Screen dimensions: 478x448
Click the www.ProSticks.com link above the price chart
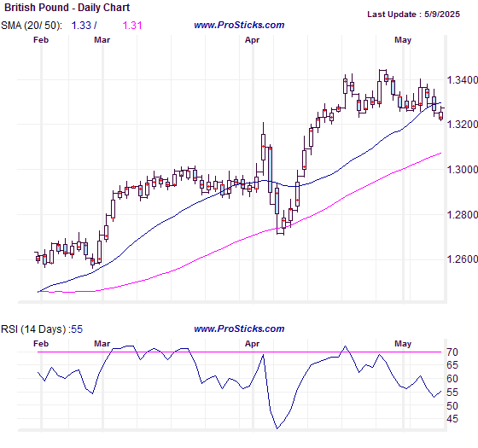coord(239,25)
